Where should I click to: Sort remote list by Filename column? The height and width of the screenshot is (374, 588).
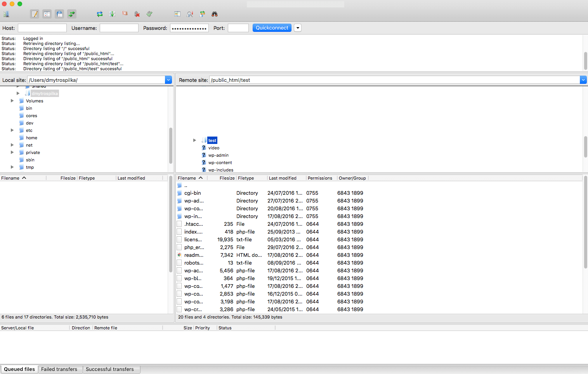pos(191,178)
